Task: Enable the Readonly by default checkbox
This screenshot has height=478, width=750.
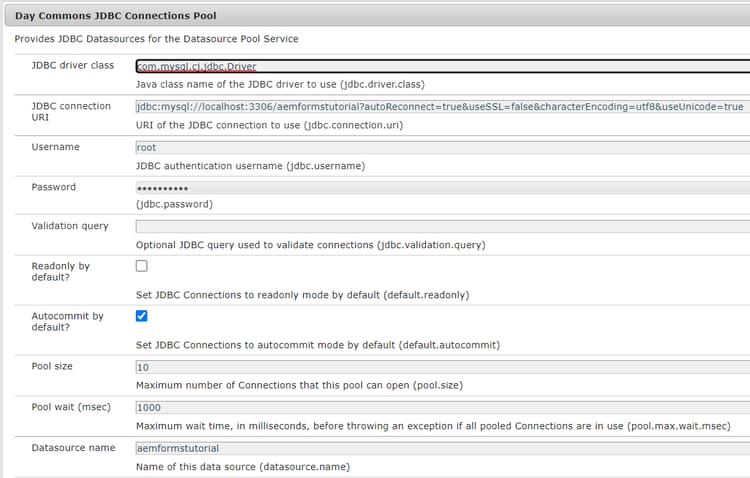Action: [141, 266]
